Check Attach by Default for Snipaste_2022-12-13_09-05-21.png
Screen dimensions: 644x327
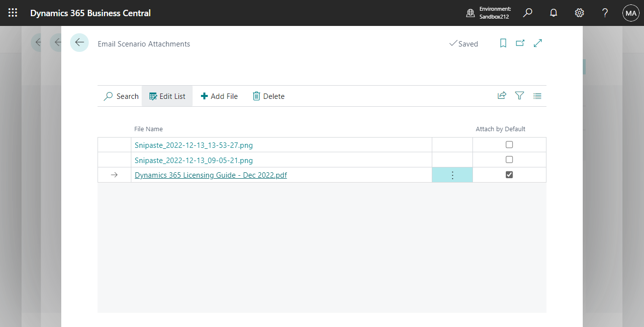(x=509, y=159)
